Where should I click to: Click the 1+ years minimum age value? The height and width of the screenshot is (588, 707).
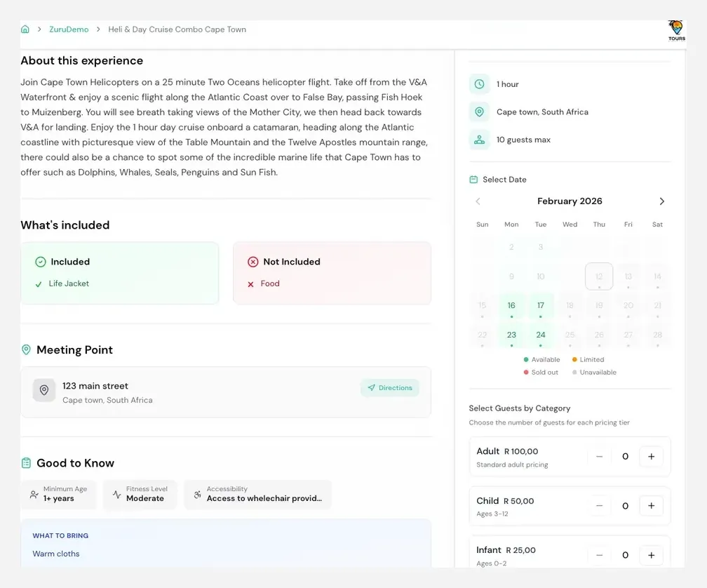59,498
